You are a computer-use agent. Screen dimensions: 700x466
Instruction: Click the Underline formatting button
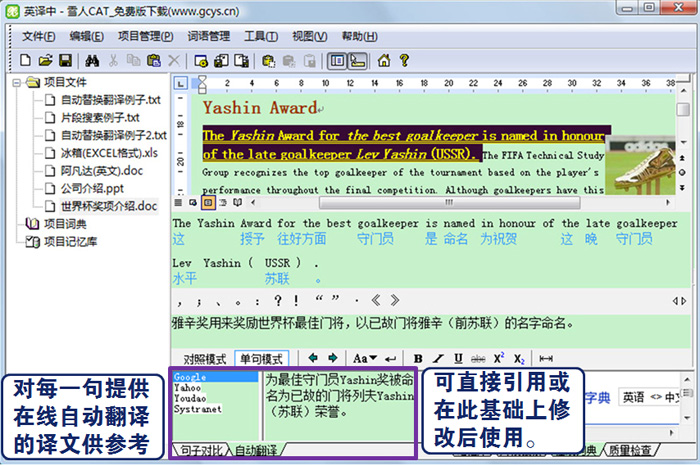tap(458, 358)
